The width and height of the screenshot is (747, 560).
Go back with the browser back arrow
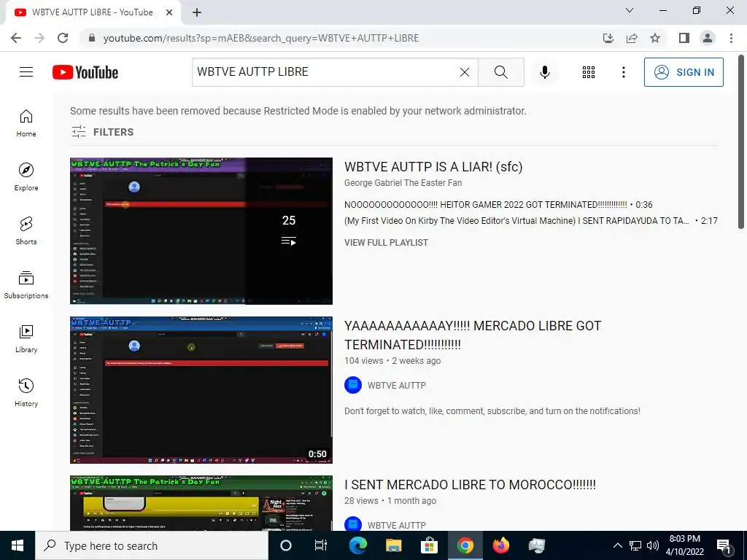[x=16, y=38]
